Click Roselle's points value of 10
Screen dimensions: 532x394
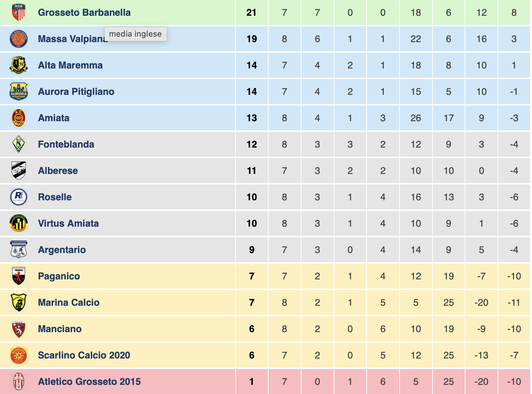tap(252, 197)
